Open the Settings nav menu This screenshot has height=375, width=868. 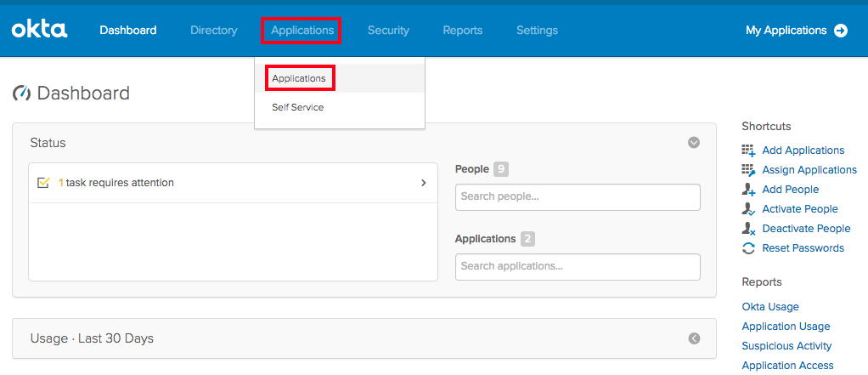[x=537, y=31]
